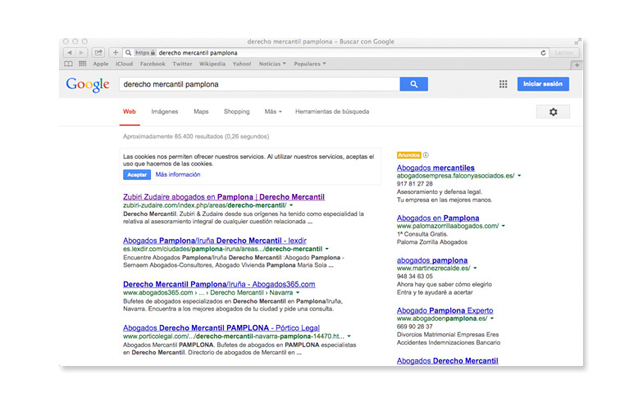Open the Abogados Derecho Mercantil ad at bottom

point(447,361)
